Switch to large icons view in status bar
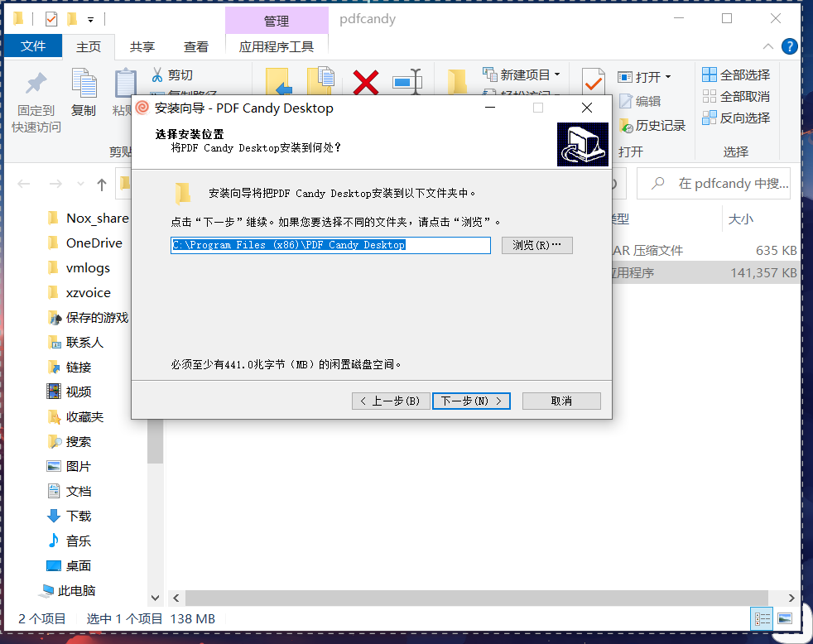Viewport: 813px width, 644px height. click(785, 618)
